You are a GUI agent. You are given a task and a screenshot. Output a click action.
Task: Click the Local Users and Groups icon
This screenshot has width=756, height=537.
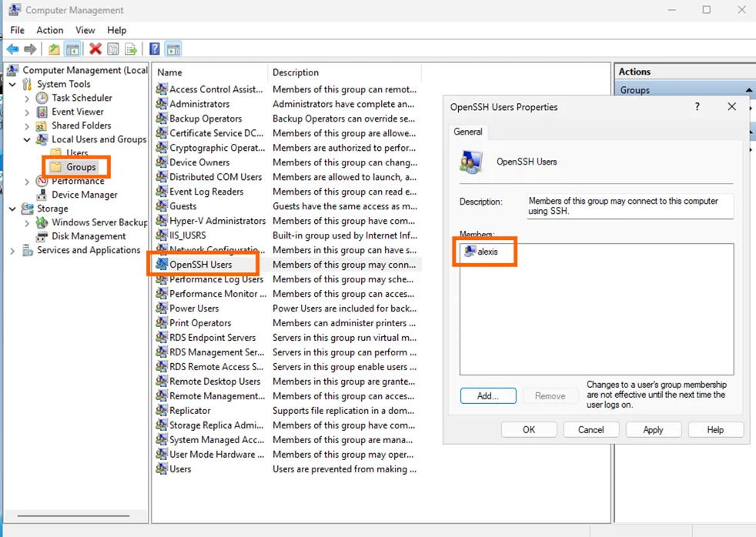coord(42,140)
